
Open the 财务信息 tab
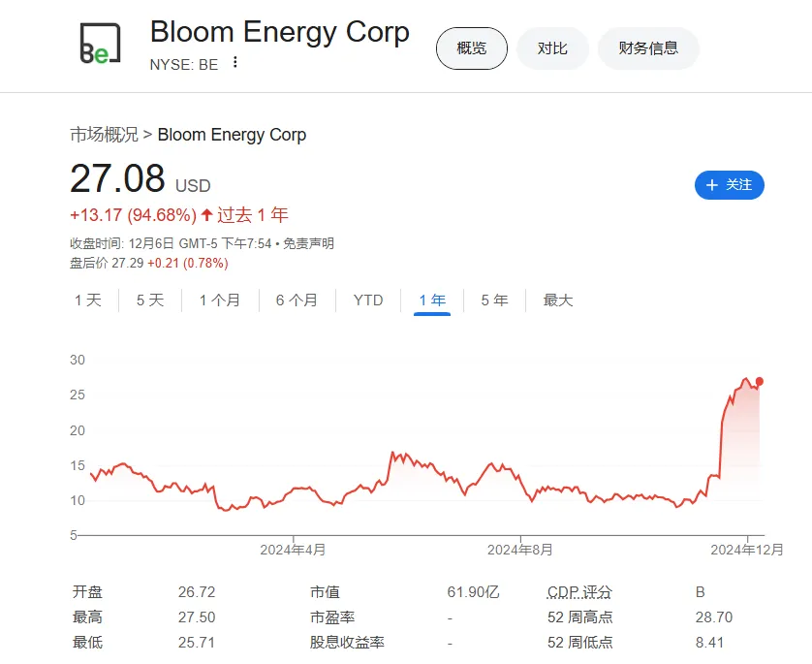pos(648,48)
